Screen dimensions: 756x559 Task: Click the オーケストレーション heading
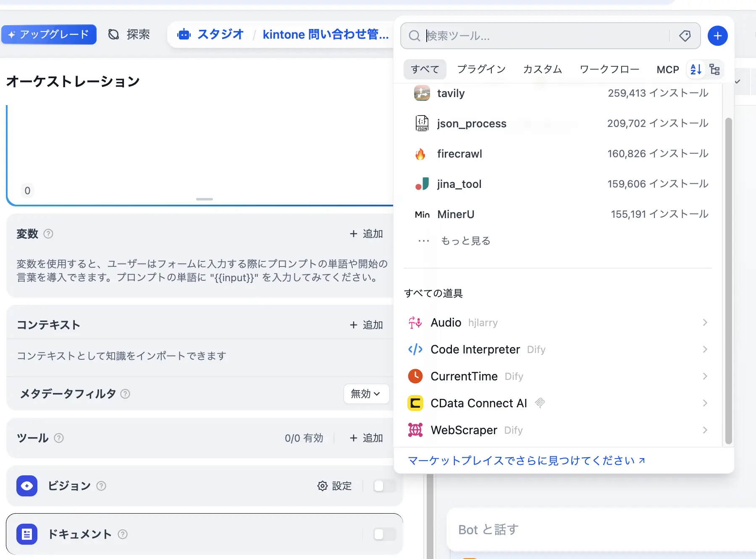tap(73, 81)
